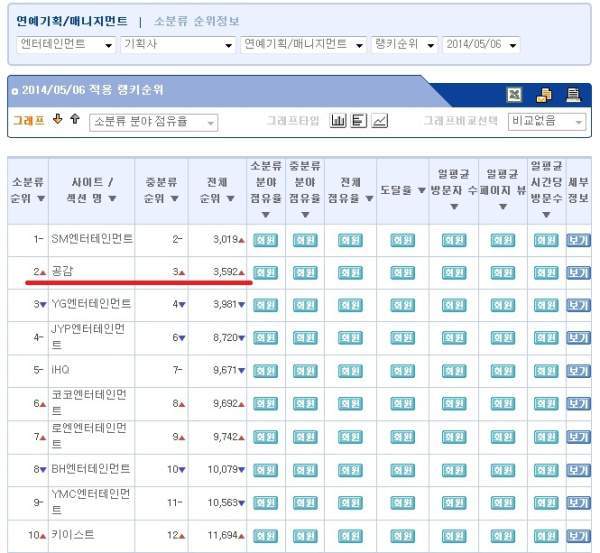Open IHQ site link

pos(60,370)
